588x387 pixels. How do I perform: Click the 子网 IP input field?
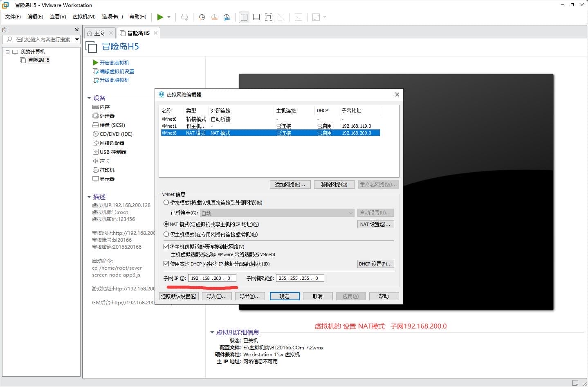tap(212, 278)
